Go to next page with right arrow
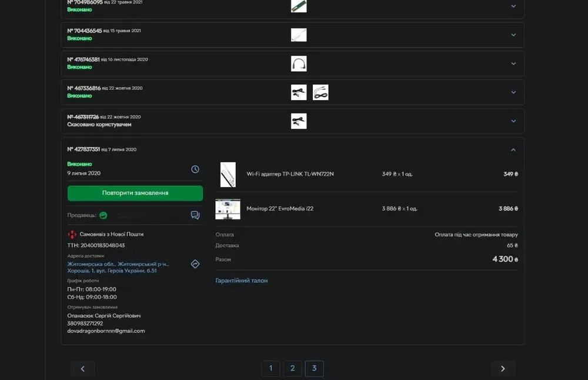Image resolution: width=588 pixels, height=380 pixels. tap(503, 369)
